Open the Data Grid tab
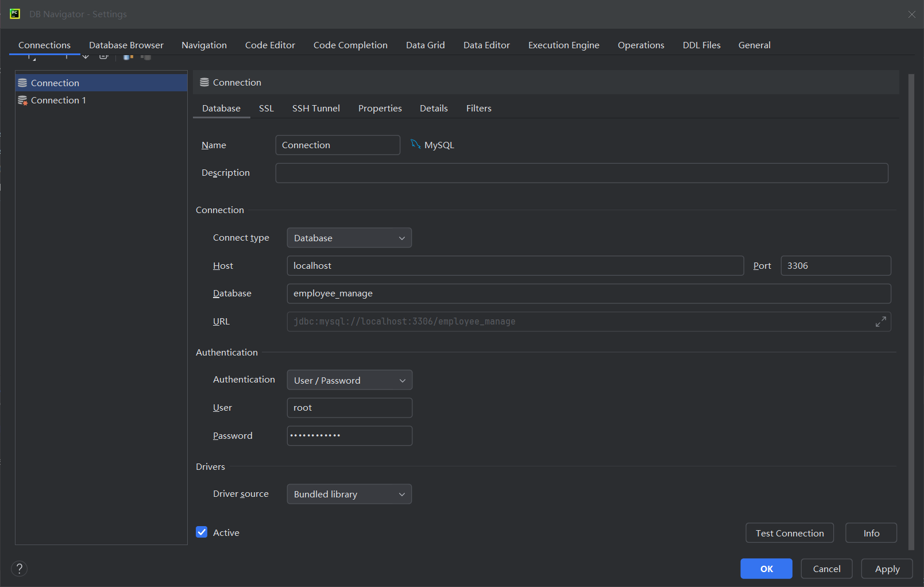924x587 pixels. (426, 45)
